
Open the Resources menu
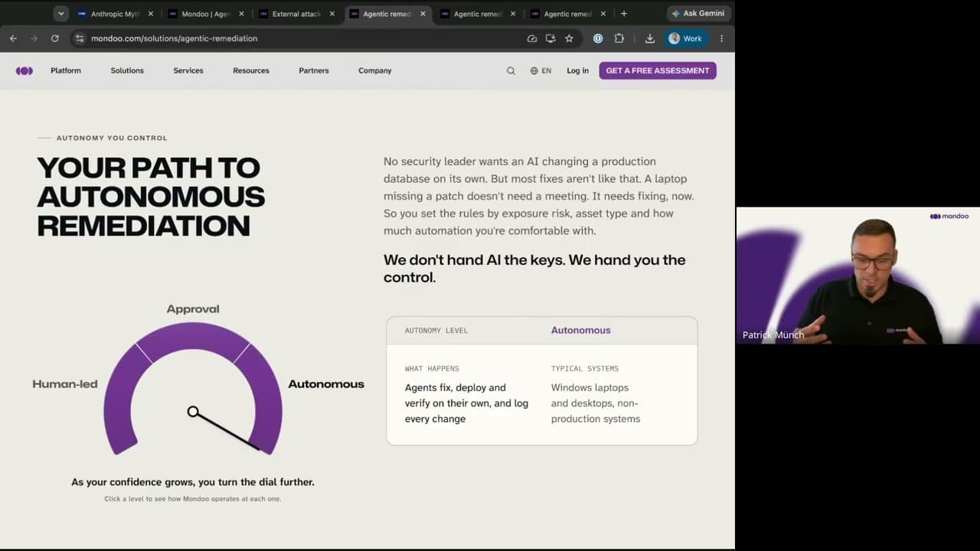click(251, 70)
